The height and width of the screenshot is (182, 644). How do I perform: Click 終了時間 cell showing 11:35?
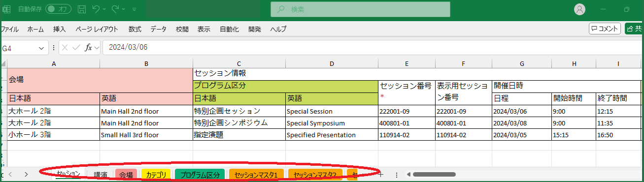pos(618,123)
